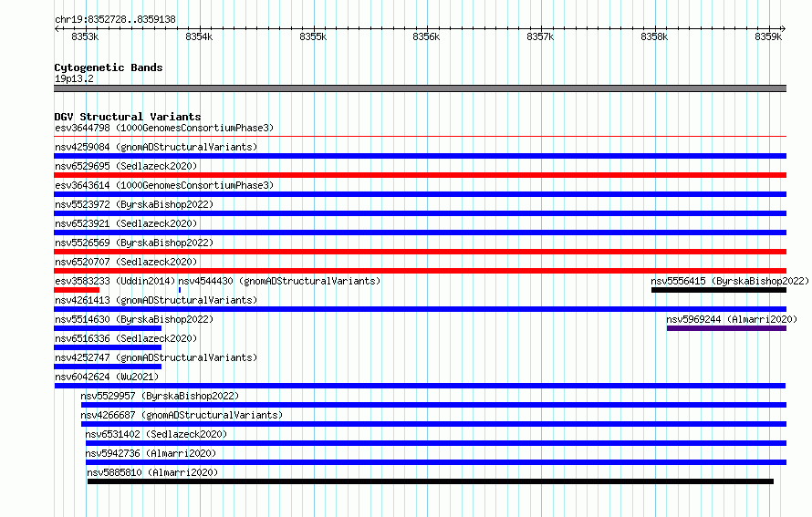812x517 pixels.
Task: Click the 8359k ruler mark
Action: (768, 36)
